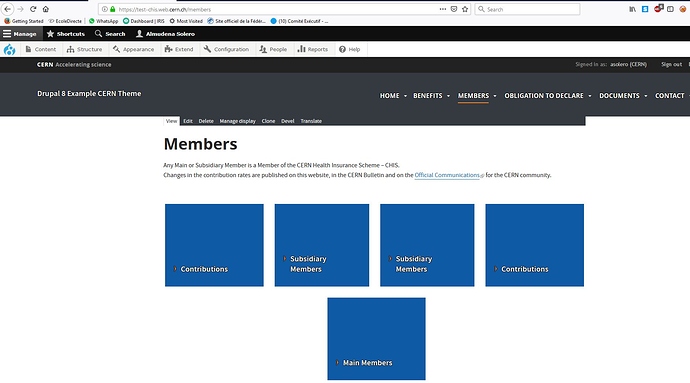Open page actions three-dot menu in address bar
This screenshot has width=690, height=383.
443,9
